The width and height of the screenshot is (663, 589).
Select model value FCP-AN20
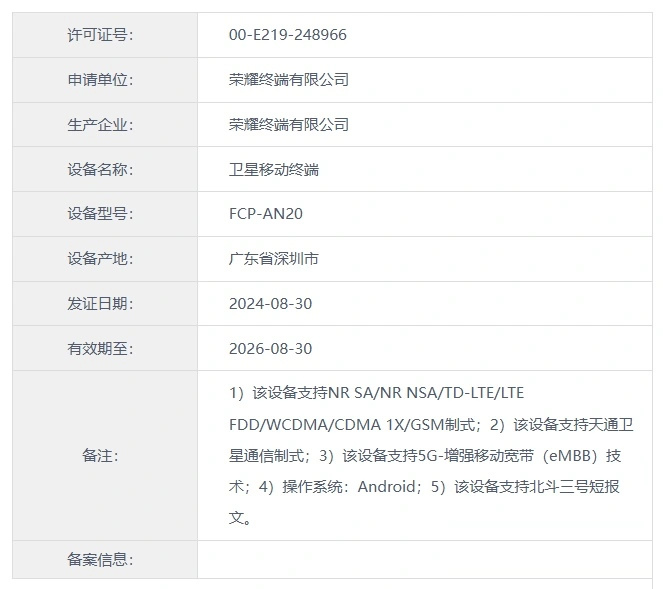(266, 214)
